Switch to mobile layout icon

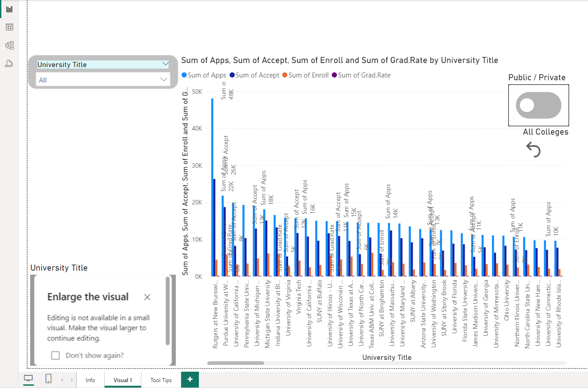[48, 379]
